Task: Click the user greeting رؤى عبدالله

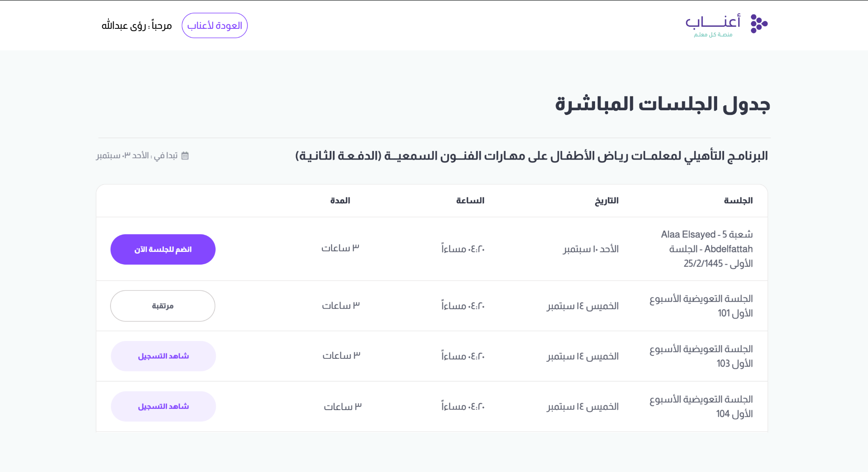Action: click(136, 26)
